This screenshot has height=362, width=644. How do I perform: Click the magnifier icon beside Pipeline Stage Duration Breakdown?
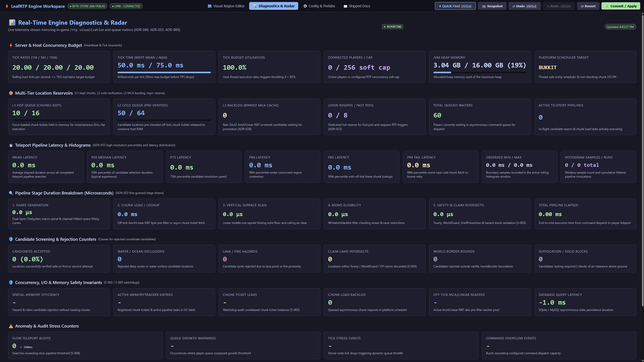coord(11,193)
